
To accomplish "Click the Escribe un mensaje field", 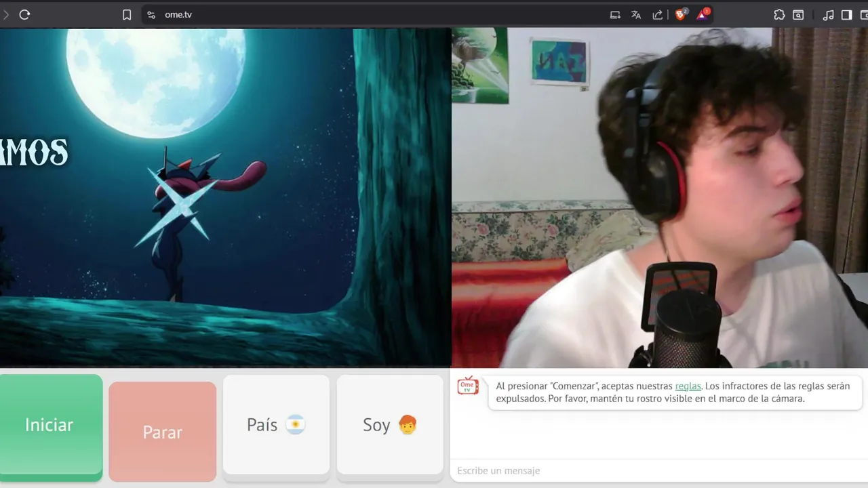I will click(x=658, y=470).
